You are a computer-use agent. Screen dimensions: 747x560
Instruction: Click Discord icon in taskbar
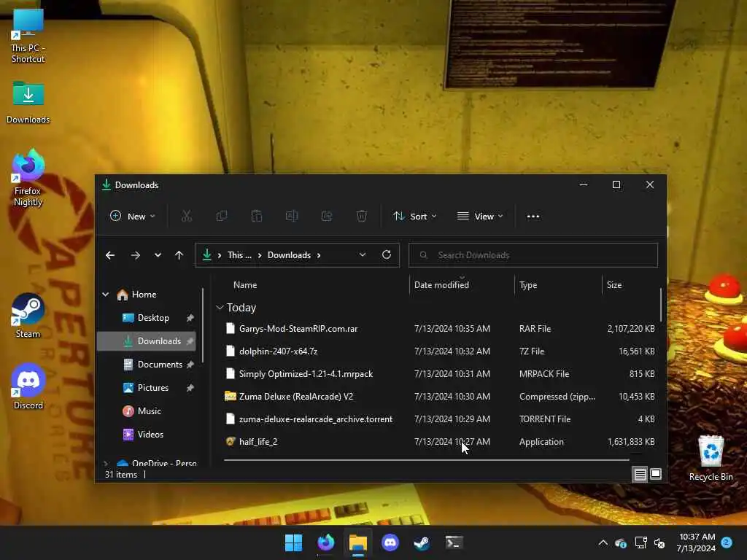click(390, 542)
